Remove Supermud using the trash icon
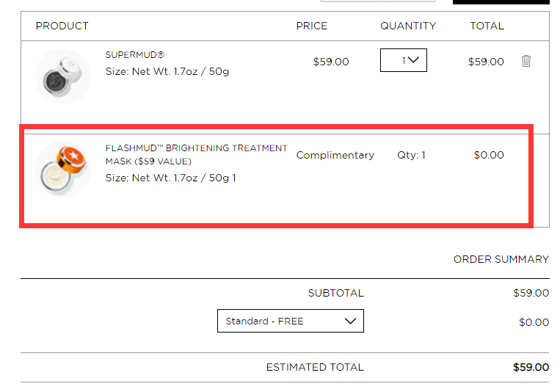560x392 pixels. pos(526,61)
